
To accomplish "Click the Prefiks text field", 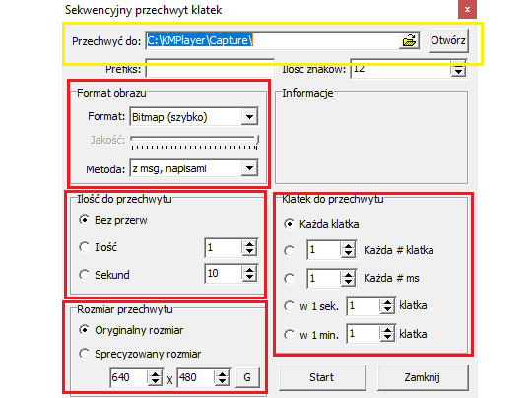I will point(210,69).
